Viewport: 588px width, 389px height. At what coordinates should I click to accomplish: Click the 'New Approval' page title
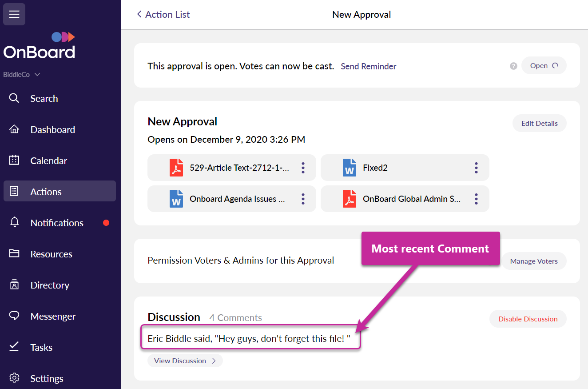coord(362,14)
